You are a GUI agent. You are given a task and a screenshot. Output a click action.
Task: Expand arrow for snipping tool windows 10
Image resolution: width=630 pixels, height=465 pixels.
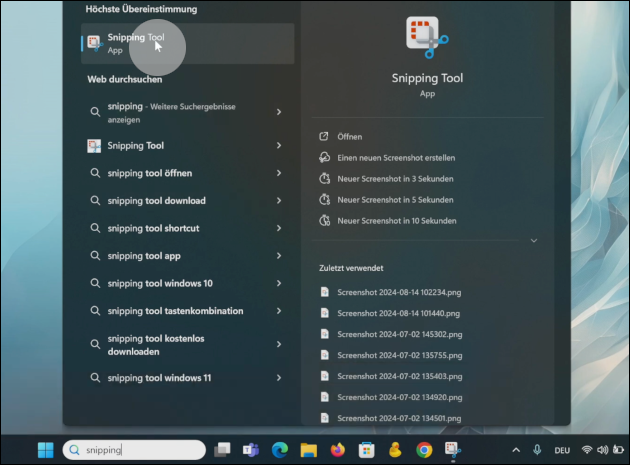tap(279, 283)
